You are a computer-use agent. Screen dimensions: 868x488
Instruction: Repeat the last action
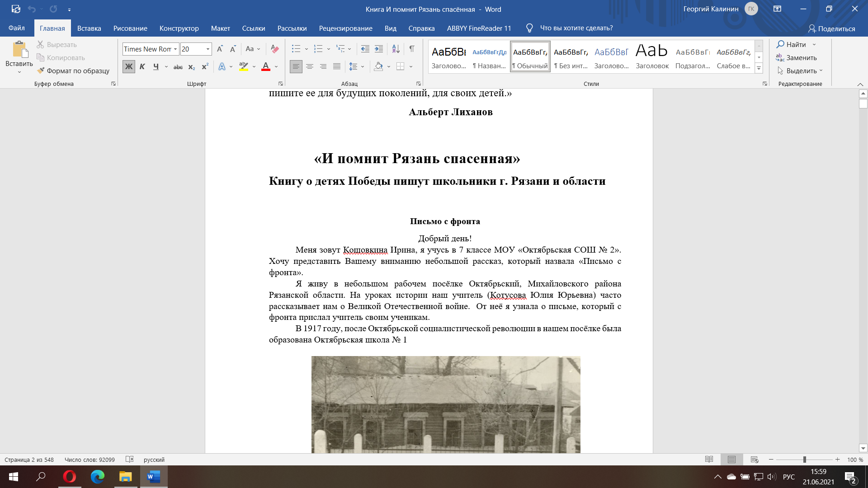coord(53,9)
